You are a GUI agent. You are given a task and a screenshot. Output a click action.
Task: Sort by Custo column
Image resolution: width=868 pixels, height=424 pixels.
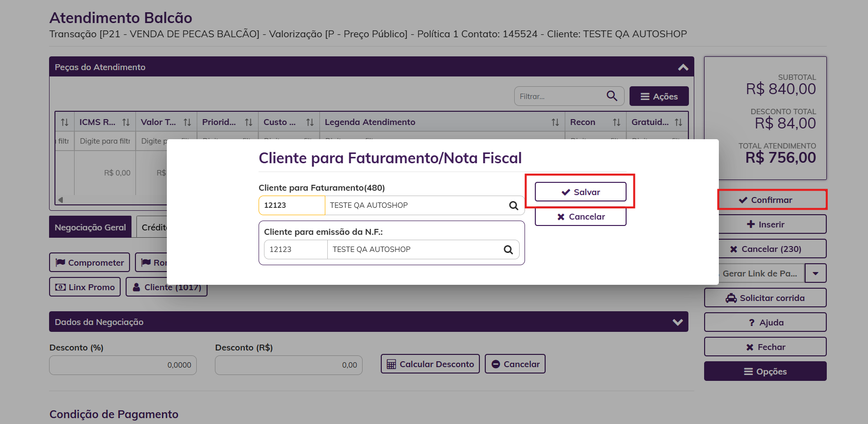(x=310, y=122)
